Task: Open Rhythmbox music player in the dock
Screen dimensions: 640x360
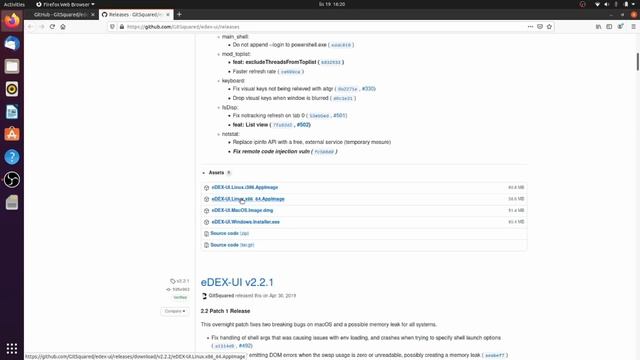Action: point(12,89)
